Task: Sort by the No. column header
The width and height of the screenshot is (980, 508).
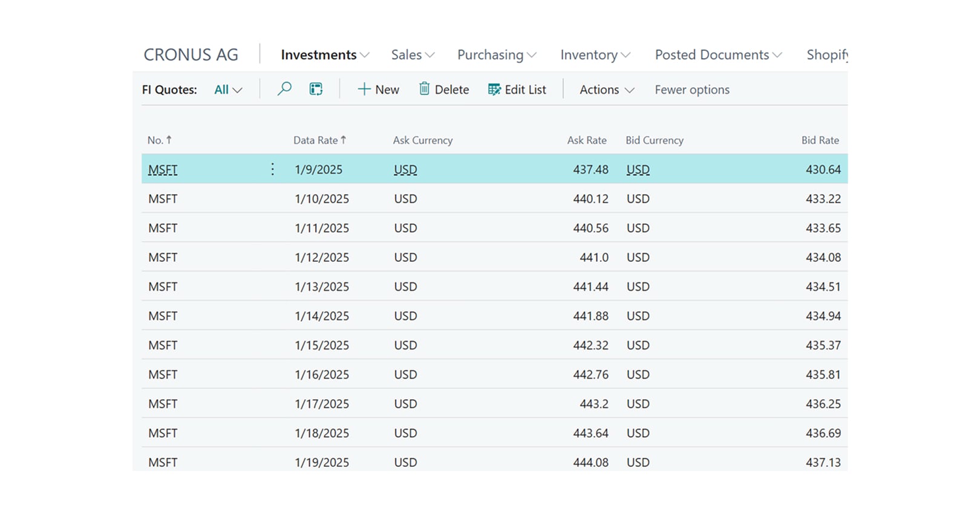Action: coord(160,140)
